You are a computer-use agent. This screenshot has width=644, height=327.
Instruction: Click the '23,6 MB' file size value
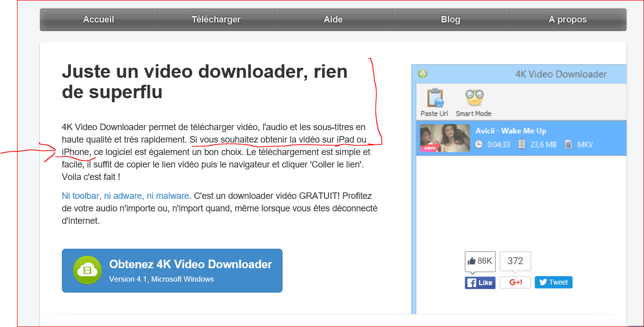point(544,145)
